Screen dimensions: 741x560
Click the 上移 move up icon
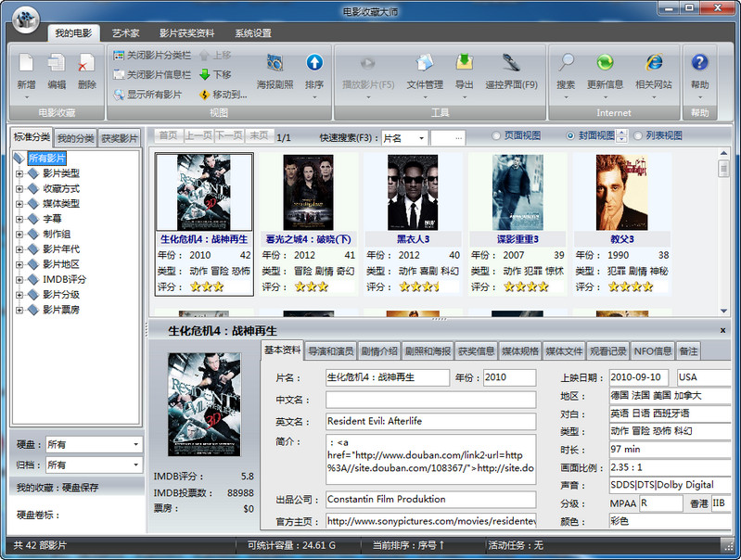[x=204, y=56]
